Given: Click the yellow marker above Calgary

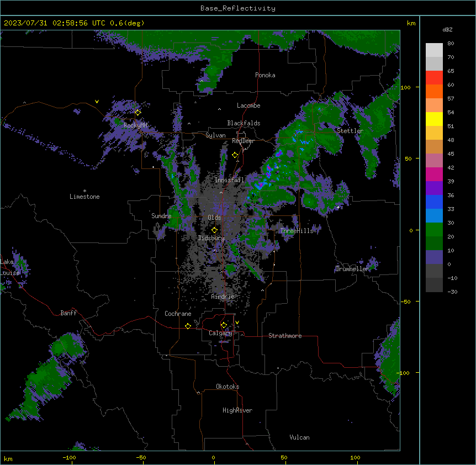Looking at the screenshot, I should tap(224, 325).
